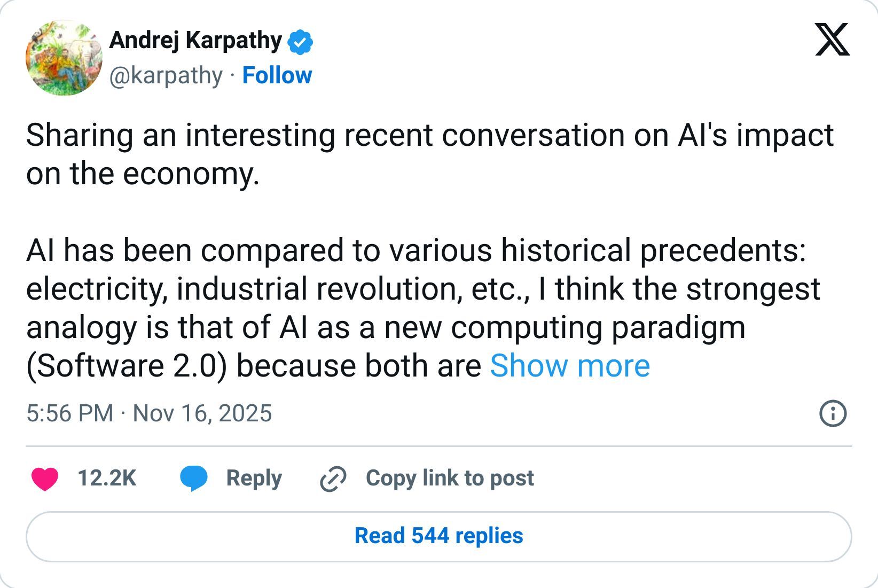This screenshot has height=588, width=878.
Task: Click the Andrej Karpathy display name
Action: coord(195,41)
